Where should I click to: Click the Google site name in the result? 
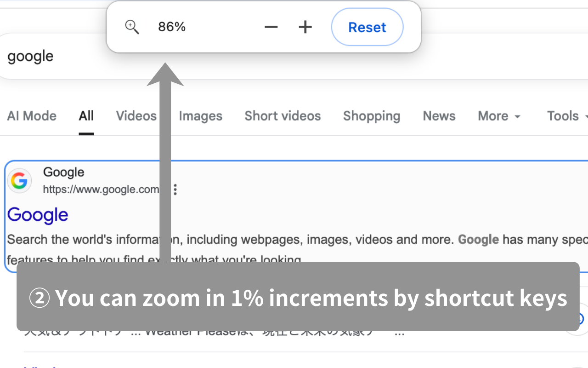63,172
